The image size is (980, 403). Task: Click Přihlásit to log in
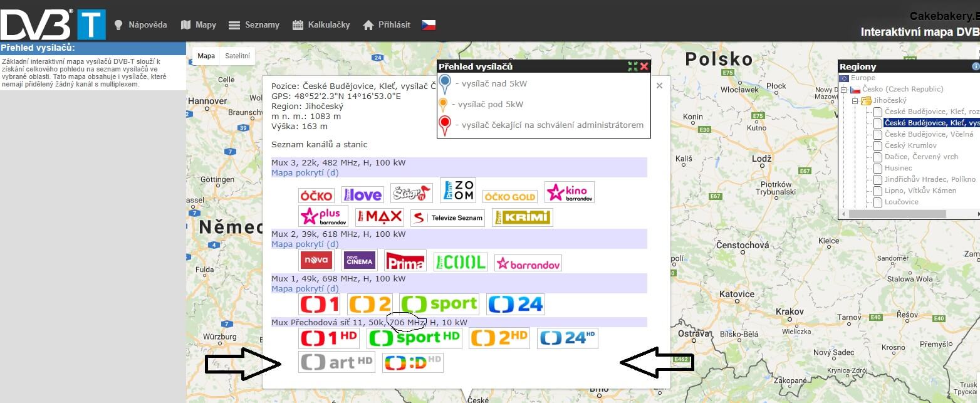coord(387,25)
